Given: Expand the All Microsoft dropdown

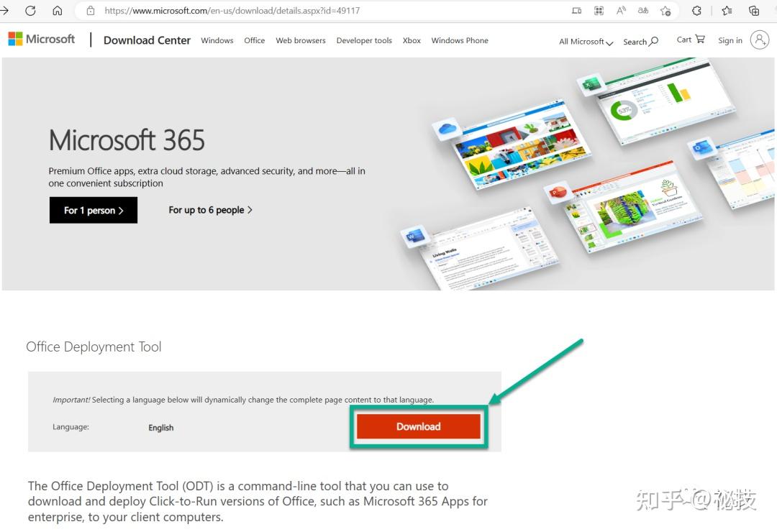Looking at the screenshot, I should point(586,42).
